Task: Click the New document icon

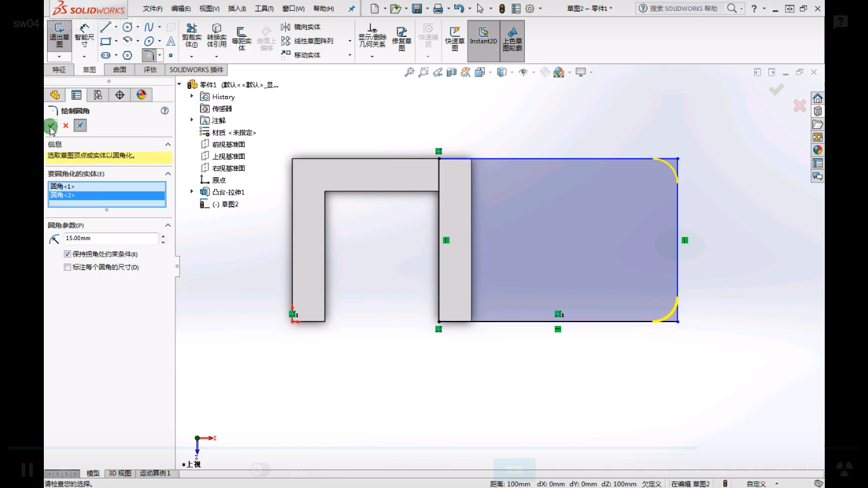Action: point(375,9)
